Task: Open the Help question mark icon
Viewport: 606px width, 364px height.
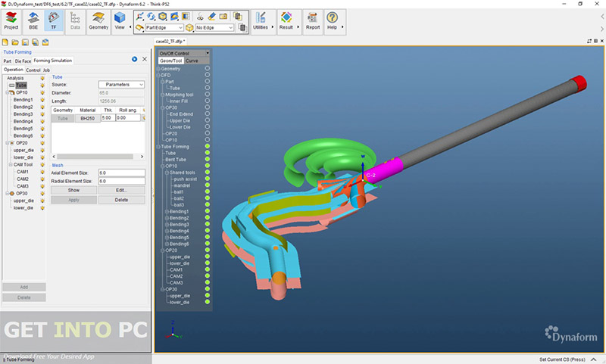Action: click(x=332, y=19)
